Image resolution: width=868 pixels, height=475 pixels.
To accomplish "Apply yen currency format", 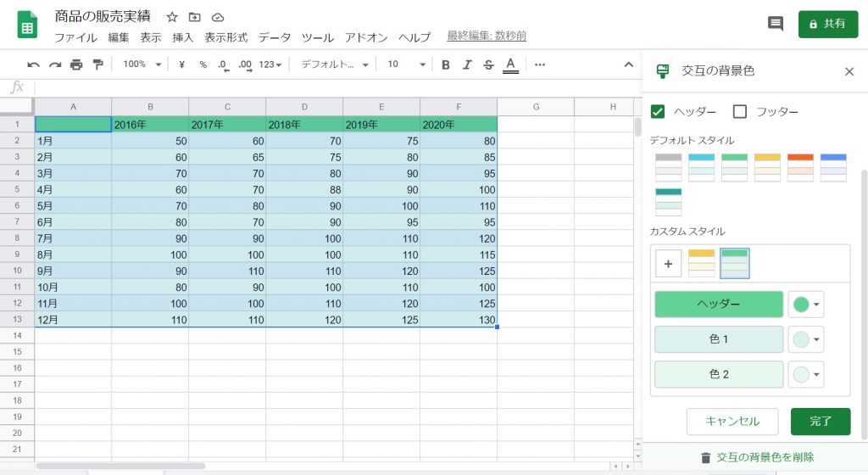I will pyautogui.click(x=181, y=64).
